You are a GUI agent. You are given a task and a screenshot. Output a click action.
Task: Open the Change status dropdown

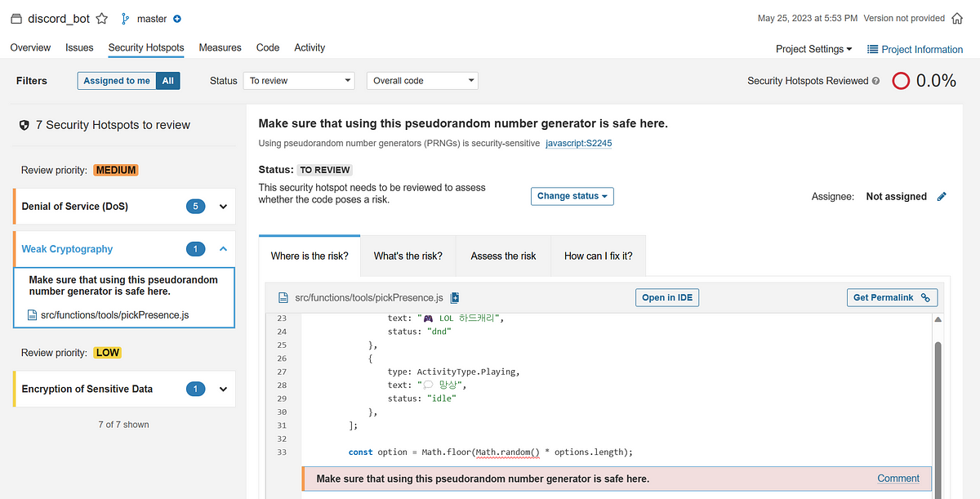coord(572,196)
